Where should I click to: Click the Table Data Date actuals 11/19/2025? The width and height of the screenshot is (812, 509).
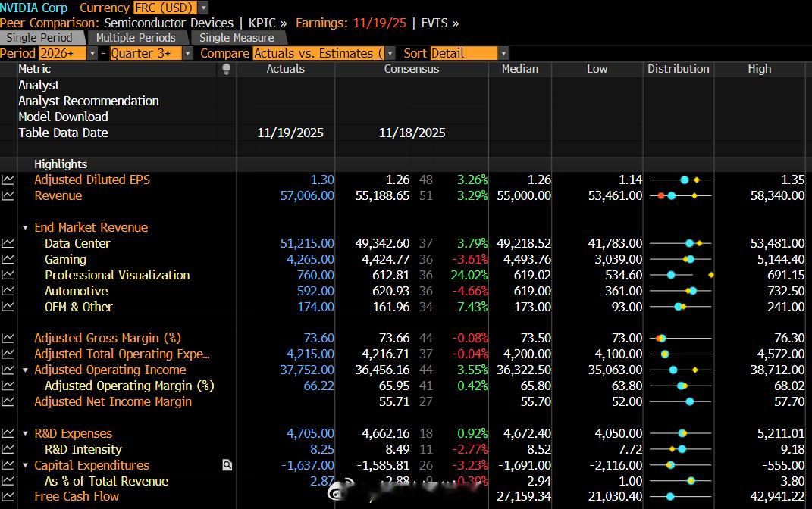290,133
